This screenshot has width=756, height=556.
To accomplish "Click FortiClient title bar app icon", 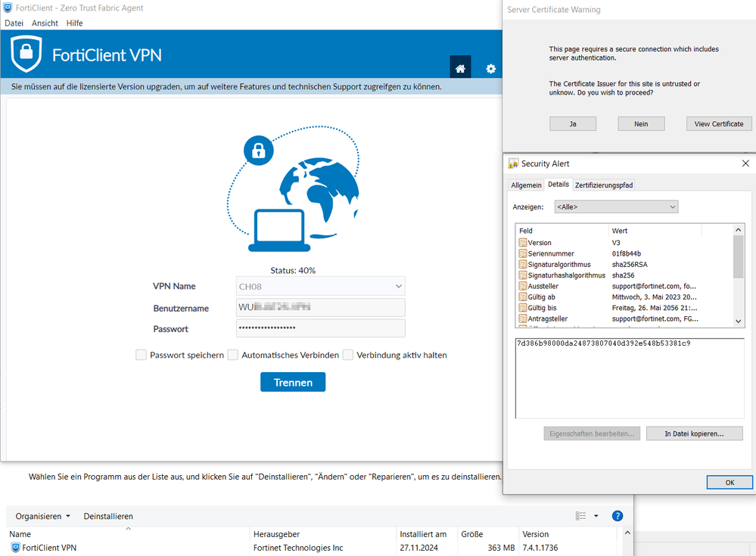I will 8,8.
